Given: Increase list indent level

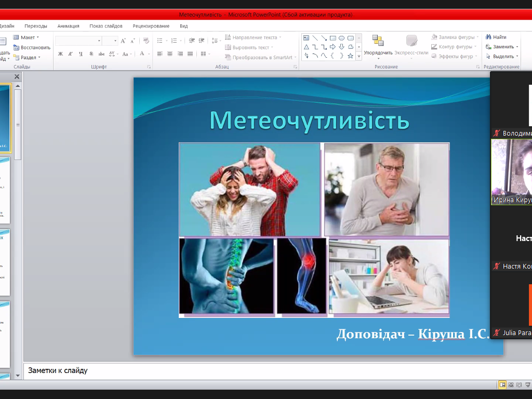Looking at the screenshot, I should point(202,41).
